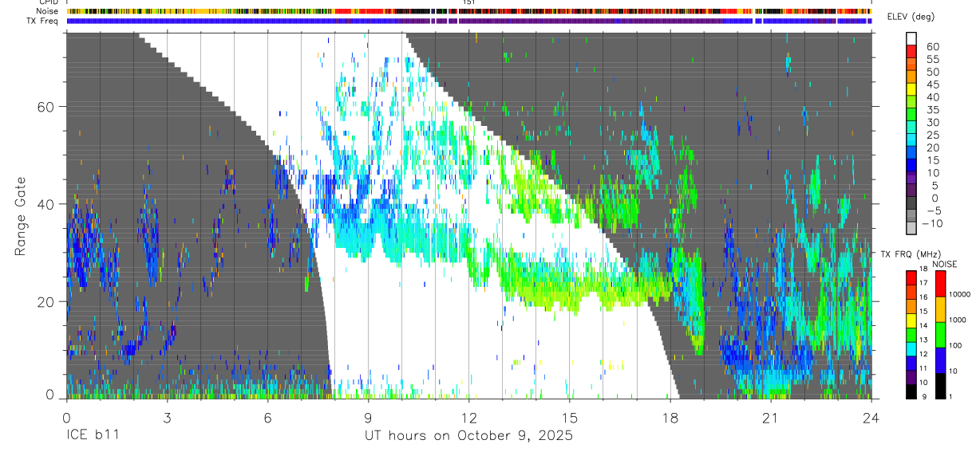
Task: Click the 'ELEV (deg)' legend title
Action: tap(911, 17)
